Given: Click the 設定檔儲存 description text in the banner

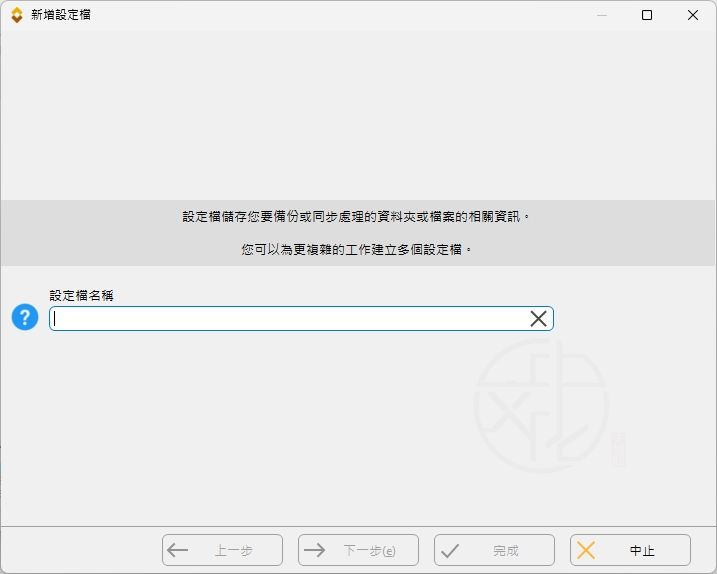Looking at the screenshot, I should coord(357,217).
